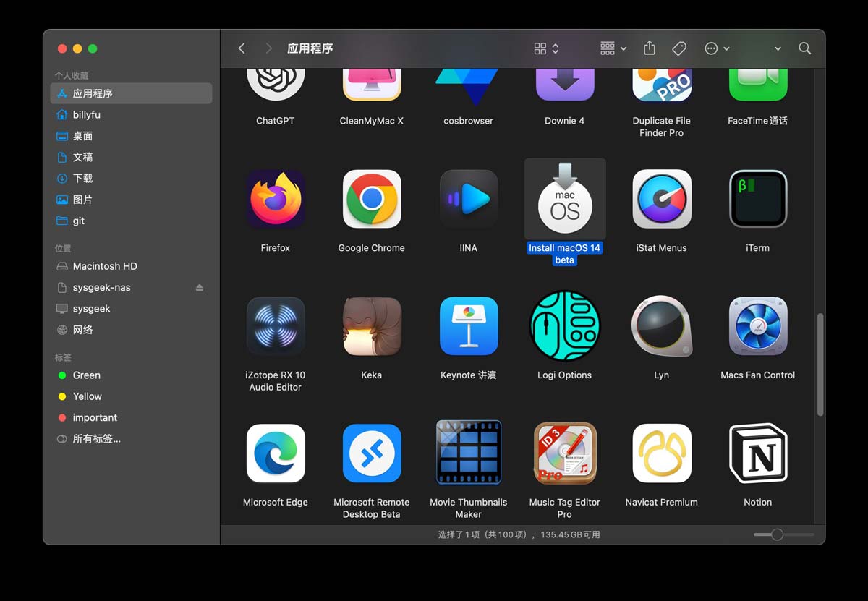The width and height of the screenshot is (868, 601).
Task: Open the Downloads folder (下载) in sidebar
Action: click(x=82, y=178)
